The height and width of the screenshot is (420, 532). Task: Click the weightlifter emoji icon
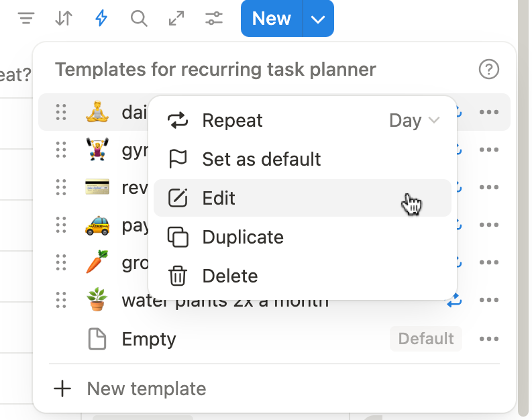[97, 149]
